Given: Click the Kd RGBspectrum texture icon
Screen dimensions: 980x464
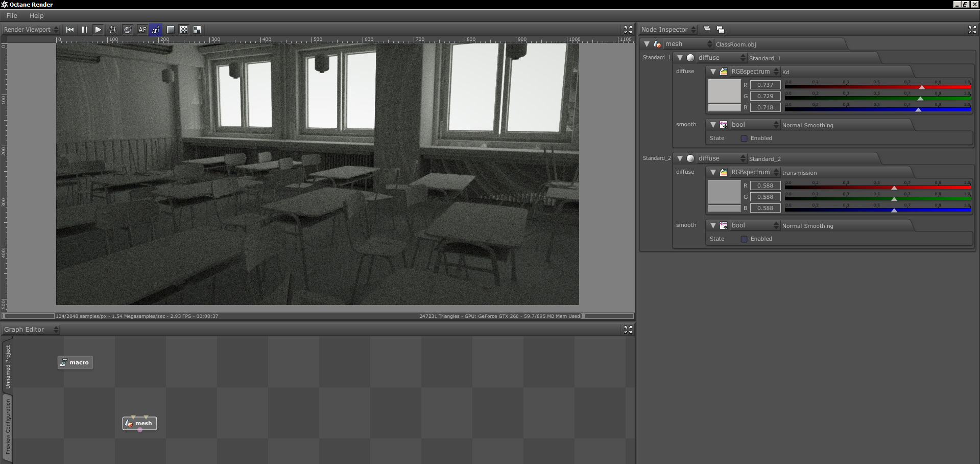Looking at the screenshot, I should (724, 72).
